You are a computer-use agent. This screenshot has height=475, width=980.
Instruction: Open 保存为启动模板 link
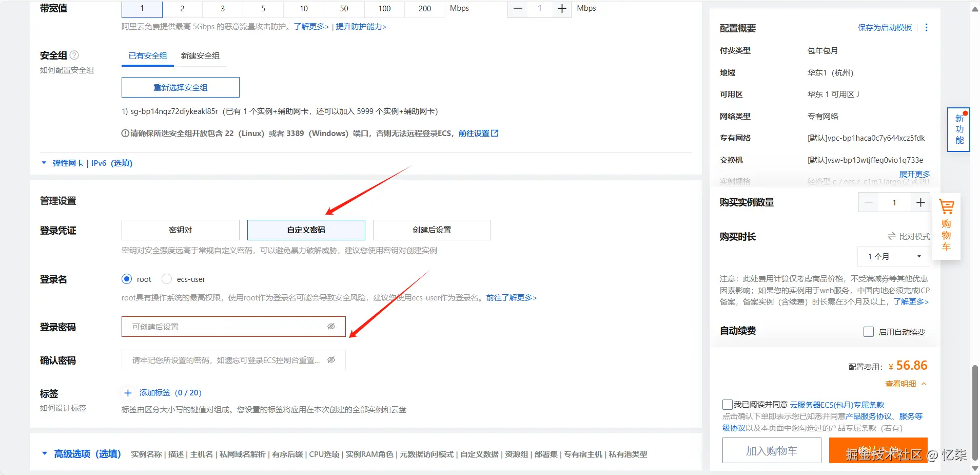pos(885,28)
